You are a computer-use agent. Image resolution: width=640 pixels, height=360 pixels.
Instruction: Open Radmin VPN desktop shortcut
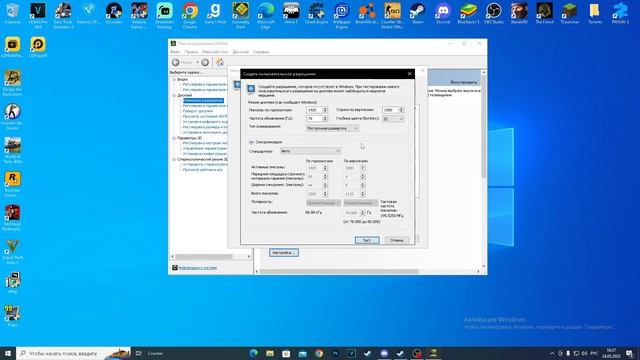pos(88,13)
